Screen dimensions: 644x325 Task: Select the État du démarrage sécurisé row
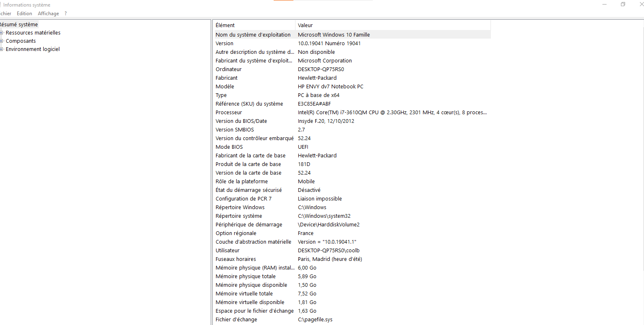[x=352, y=190]
